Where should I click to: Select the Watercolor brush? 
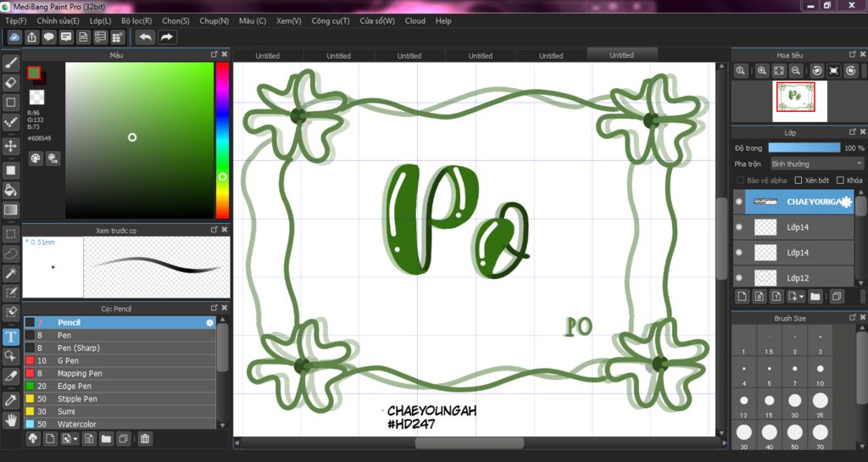pyautogui.click(x=120, y=424)
